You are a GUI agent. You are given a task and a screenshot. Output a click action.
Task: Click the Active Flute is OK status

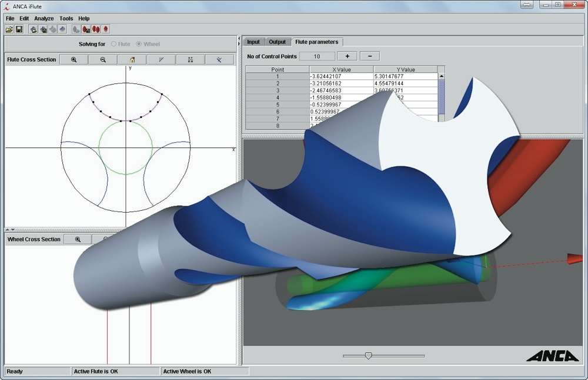click(96, 371)
